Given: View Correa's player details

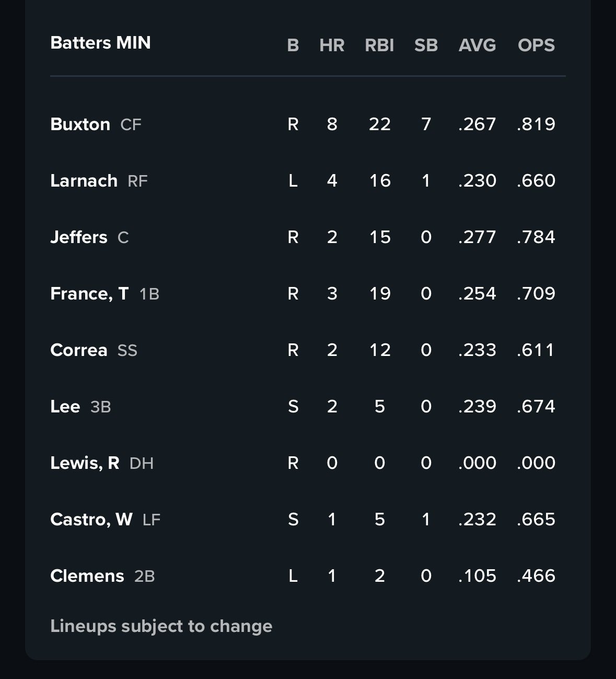Looking at the screenshot, I should (79, 350).
